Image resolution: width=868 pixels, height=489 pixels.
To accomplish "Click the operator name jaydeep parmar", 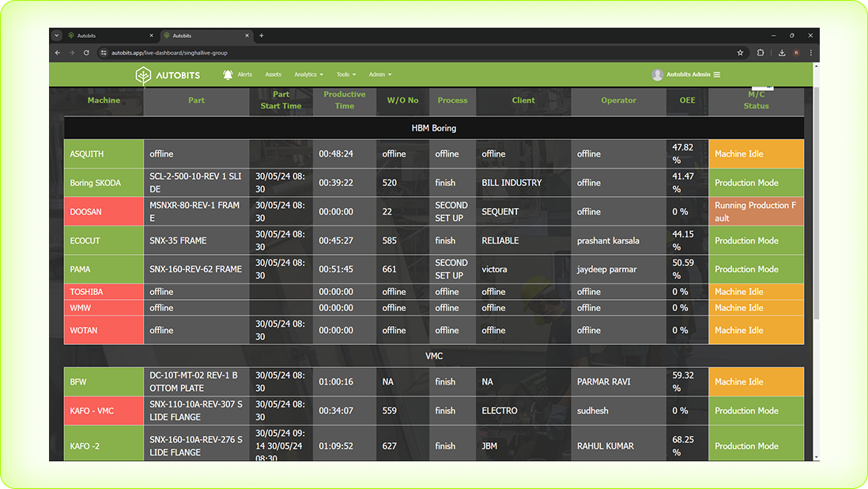I will [606, 270].
